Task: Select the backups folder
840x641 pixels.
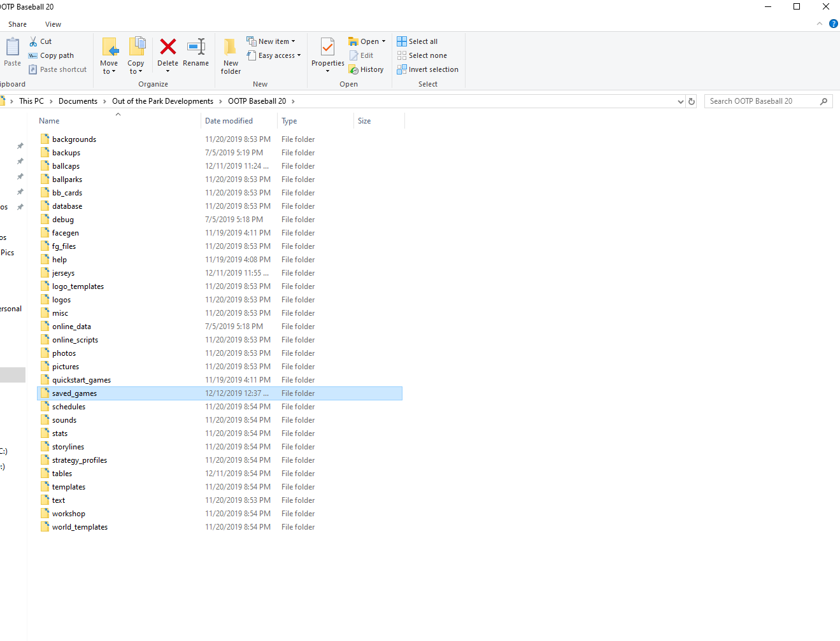Action: [66, 153]
